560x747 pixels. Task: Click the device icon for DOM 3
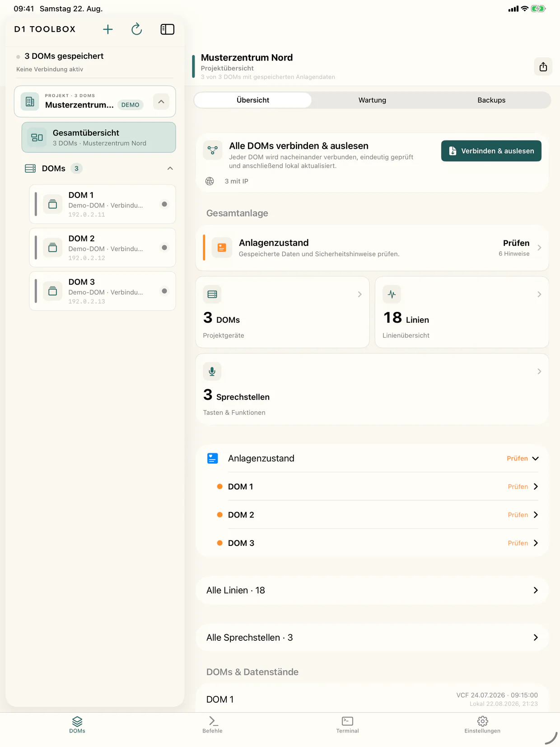click(x=53, y=291)
